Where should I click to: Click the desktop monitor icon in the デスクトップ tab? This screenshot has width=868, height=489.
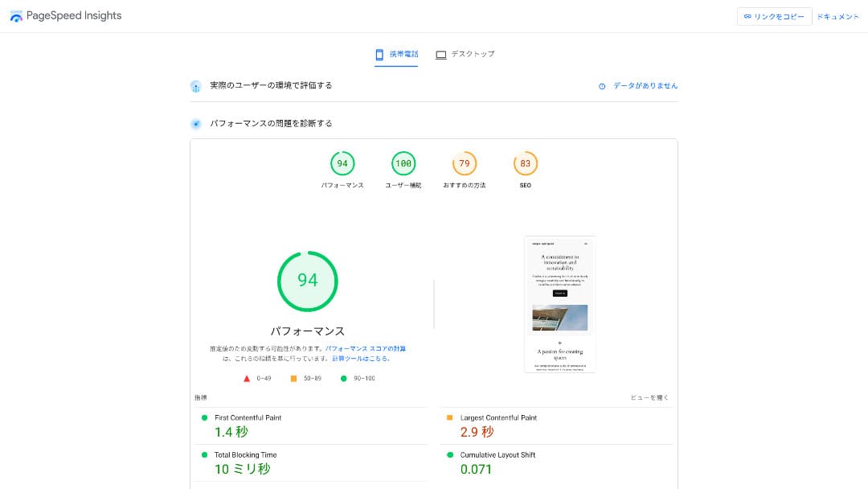tap(440, 55)
